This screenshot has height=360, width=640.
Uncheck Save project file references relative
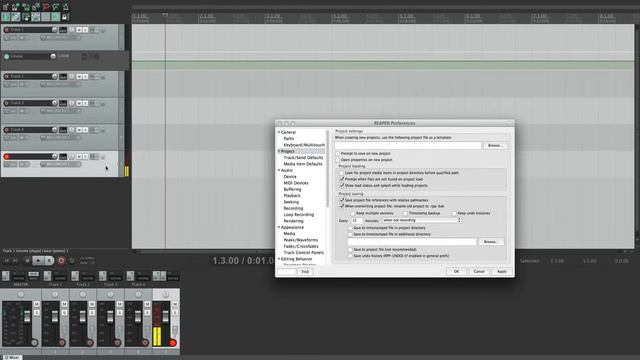click(x=342, y=200)
